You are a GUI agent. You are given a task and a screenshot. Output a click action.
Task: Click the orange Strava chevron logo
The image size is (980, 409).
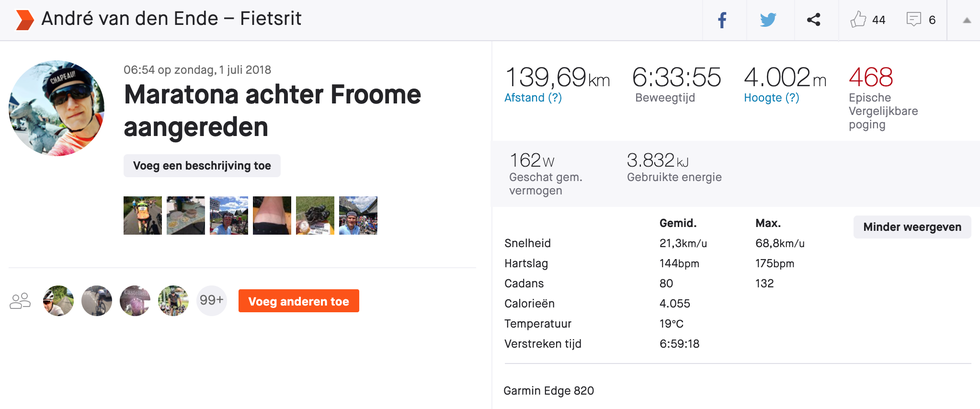[x=24, y=19]
